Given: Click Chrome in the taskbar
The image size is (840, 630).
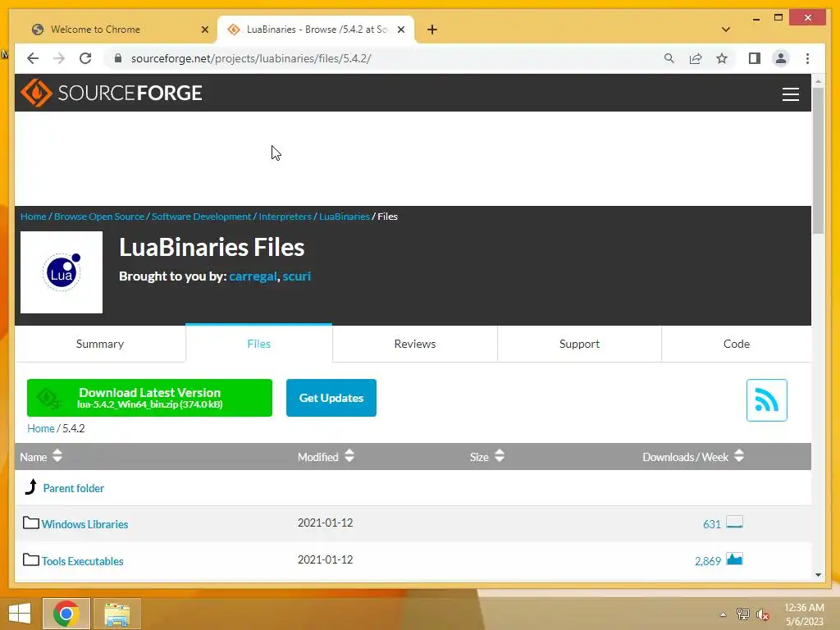Looking at the screenshot, I should [x=66, y=614].
